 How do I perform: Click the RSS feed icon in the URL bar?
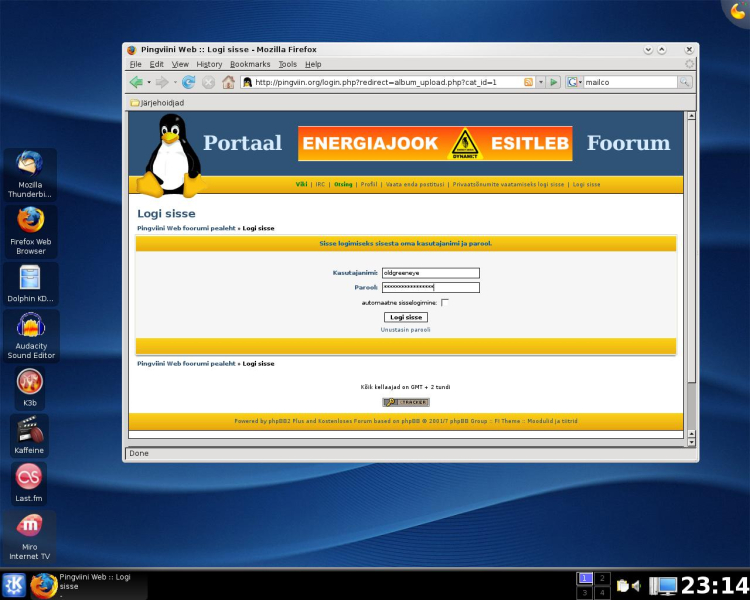[x=528, y=82]
